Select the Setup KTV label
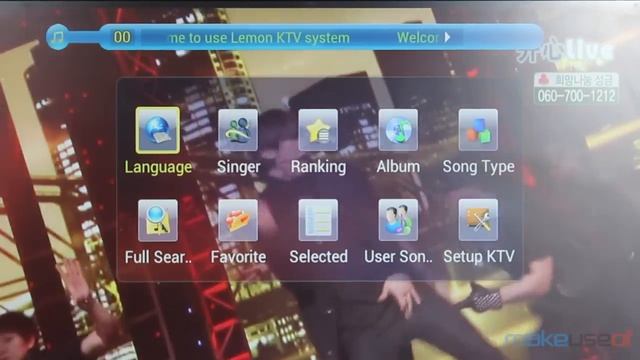 (479, 257)
